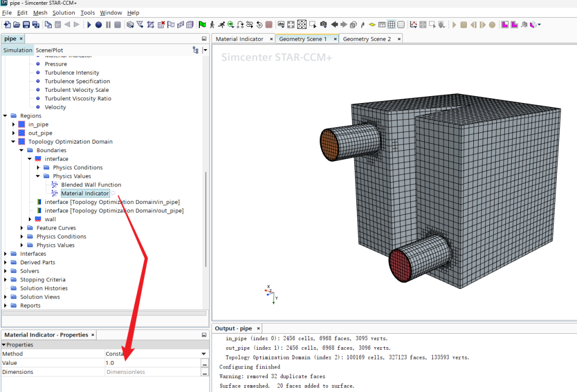Click the green flag Initialize Solution icon
Image resolution: width=577 pixels, height=392 pixels.
(x=202, y=25)
